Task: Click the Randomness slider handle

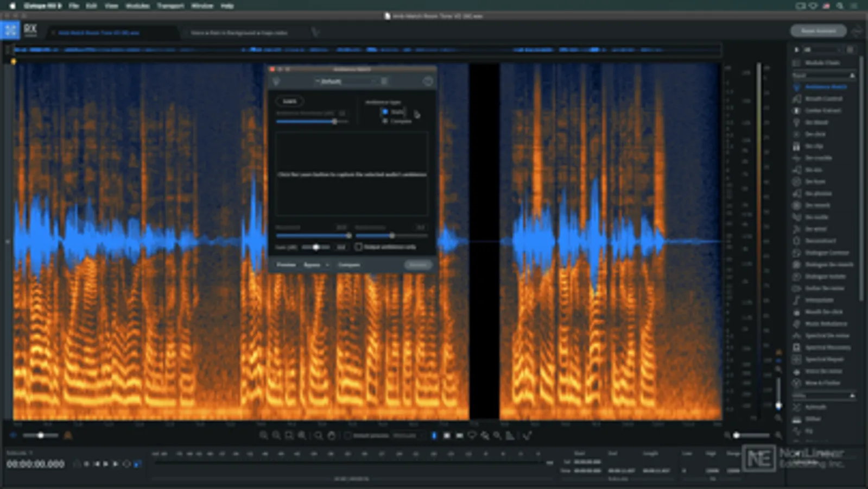Action: tap(392, 236)
